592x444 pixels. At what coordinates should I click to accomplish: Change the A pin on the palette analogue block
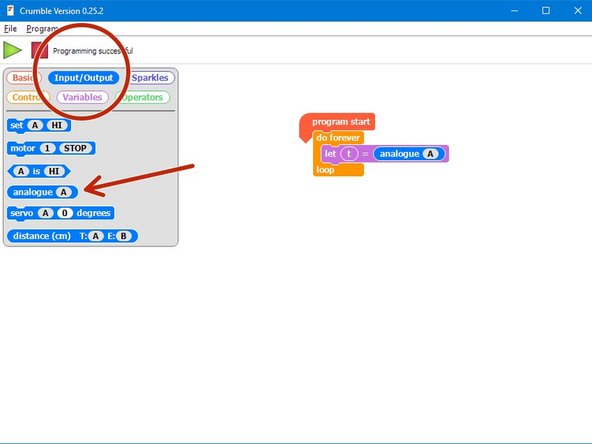63,192
